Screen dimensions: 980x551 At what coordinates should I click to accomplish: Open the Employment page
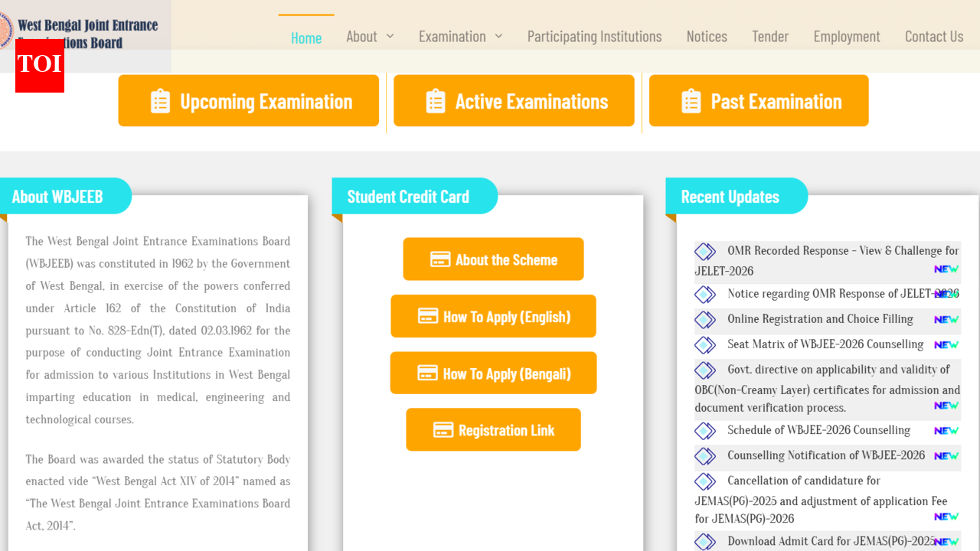[847, 36]
